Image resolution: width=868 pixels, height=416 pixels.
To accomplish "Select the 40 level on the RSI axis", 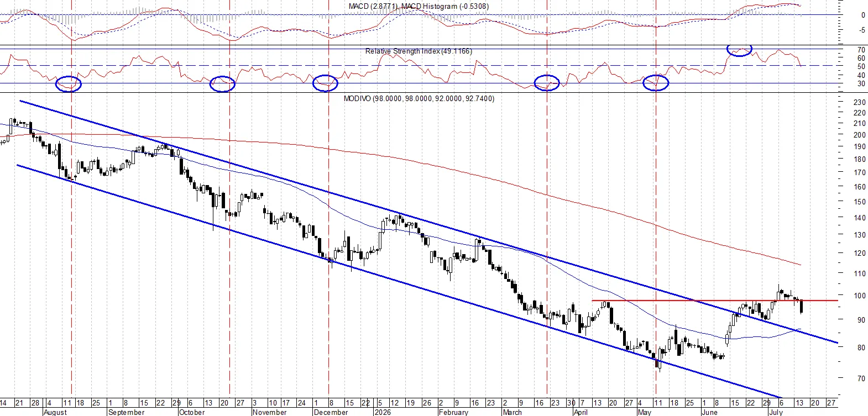I will (861, 76).
